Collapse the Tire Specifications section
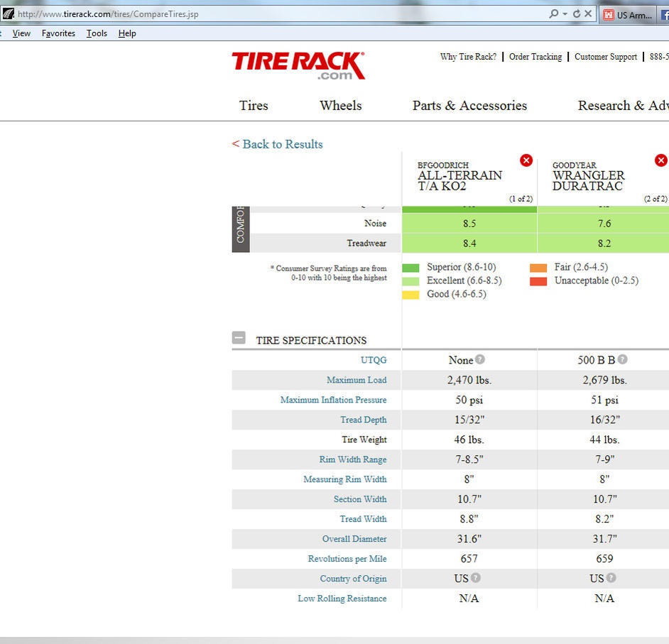The height and width of the screenshot is (644, 669). [239, 338]
